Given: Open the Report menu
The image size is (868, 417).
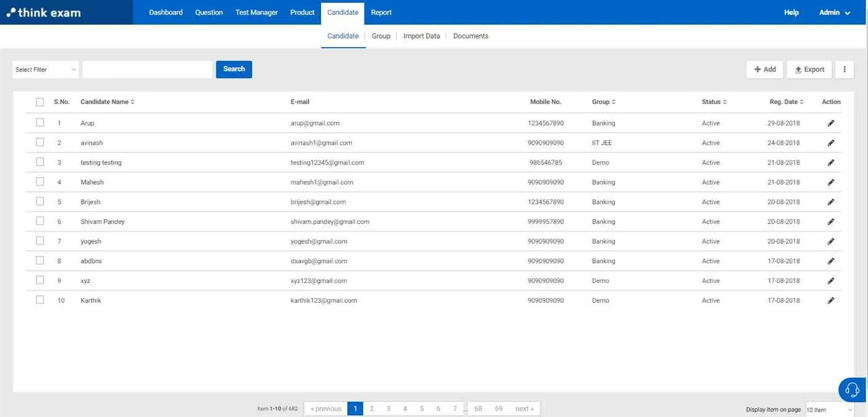Looking at the screenshot, I should (x=381, y=12).
